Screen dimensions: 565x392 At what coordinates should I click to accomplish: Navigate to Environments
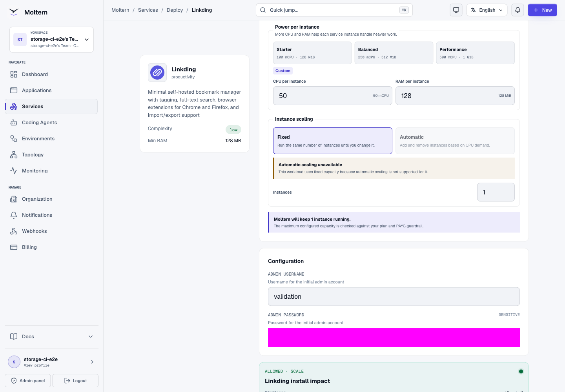point(51,139)
